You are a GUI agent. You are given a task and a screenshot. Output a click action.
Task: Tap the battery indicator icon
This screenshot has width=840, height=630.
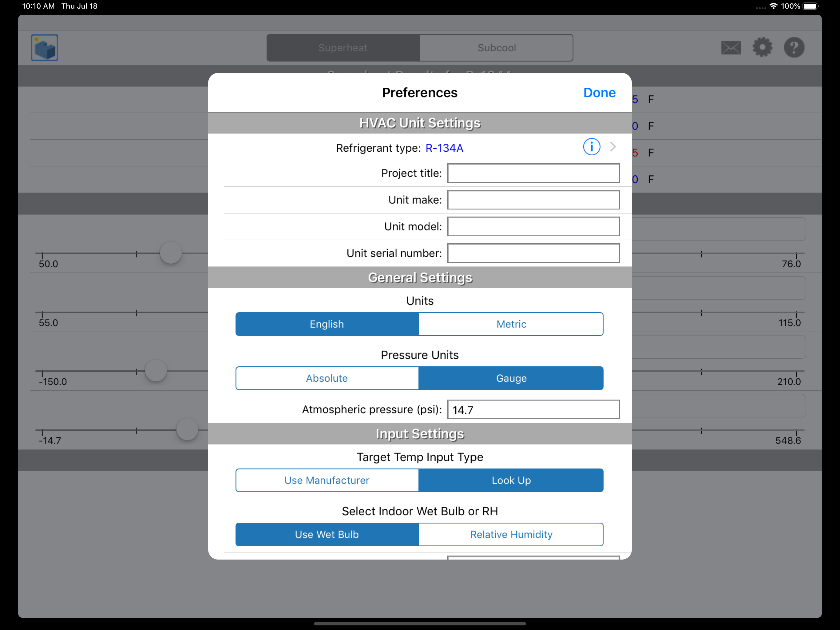point(810,6)
